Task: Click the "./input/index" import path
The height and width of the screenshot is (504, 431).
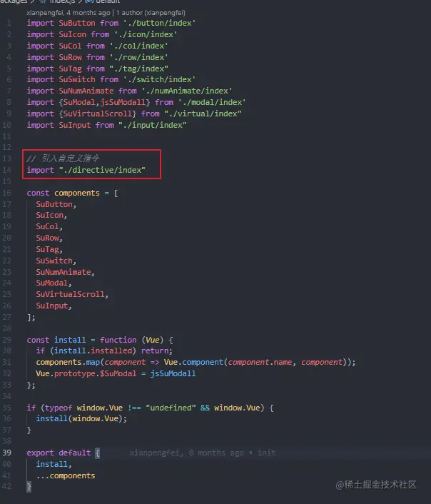Action: tap(152, 125)
